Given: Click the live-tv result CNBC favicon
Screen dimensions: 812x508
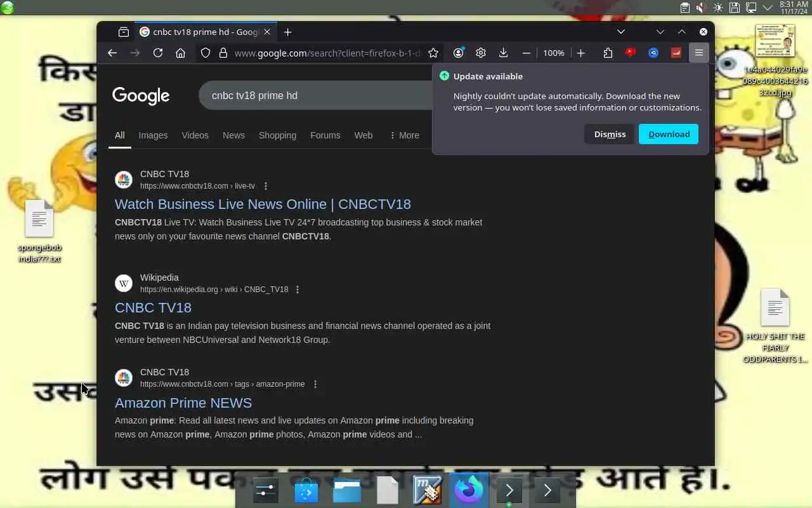Looking at the screenshot, I should pos(124,180).
